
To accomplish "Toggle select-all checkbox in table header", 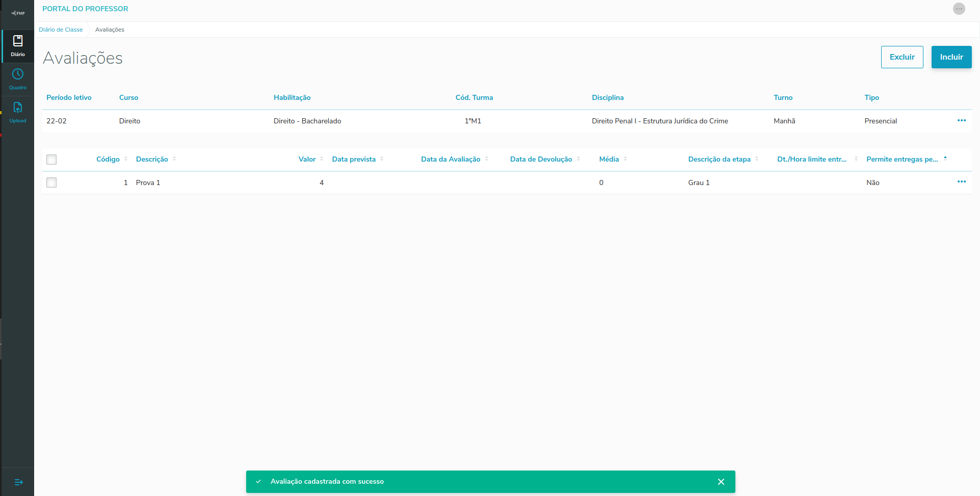I will [x=51, y=160].
